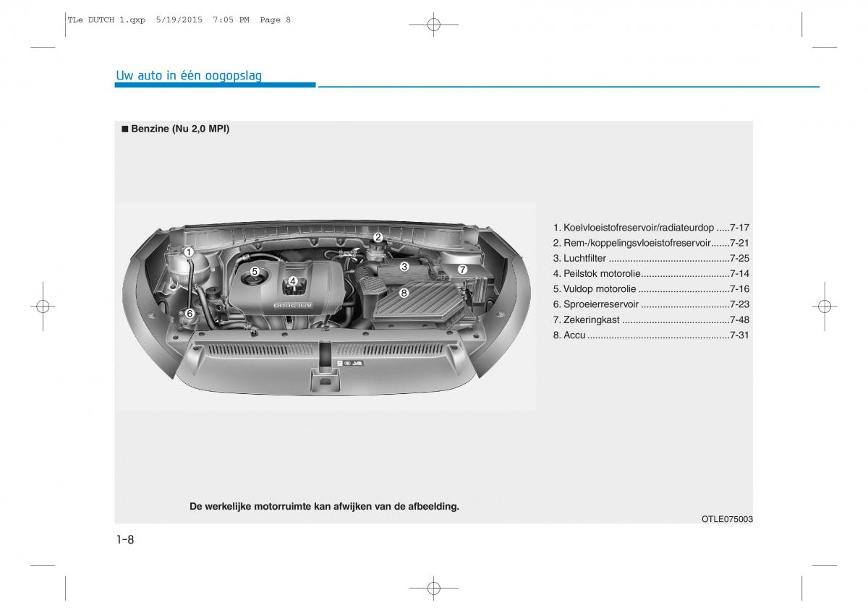
Task: Select legend row '6. Sproeierreservoir'
Action: click(651, 304)
